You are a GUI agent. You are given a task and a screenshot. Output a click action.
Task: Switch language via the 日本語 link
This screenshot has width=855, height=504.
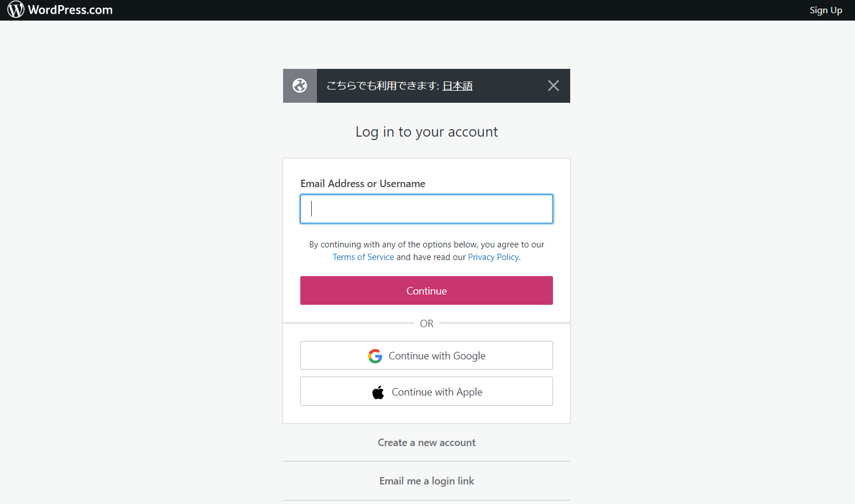pos(457,86)
